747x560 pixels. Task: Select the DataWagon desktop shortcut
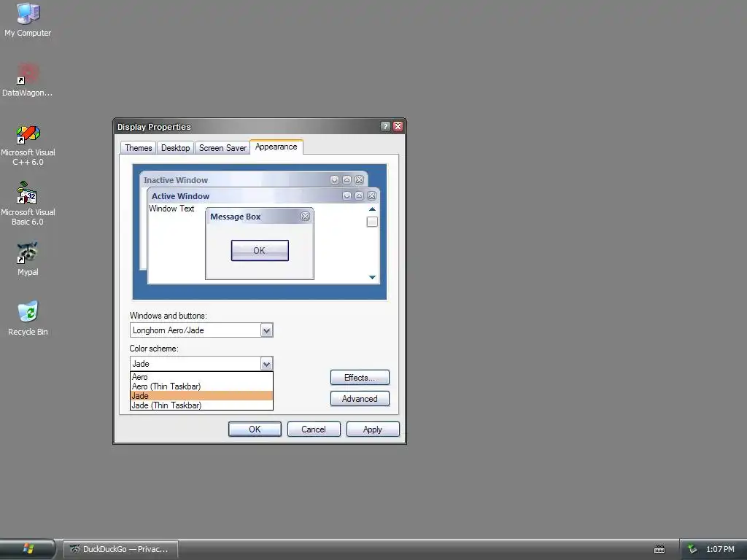click(x=28, y=79)
